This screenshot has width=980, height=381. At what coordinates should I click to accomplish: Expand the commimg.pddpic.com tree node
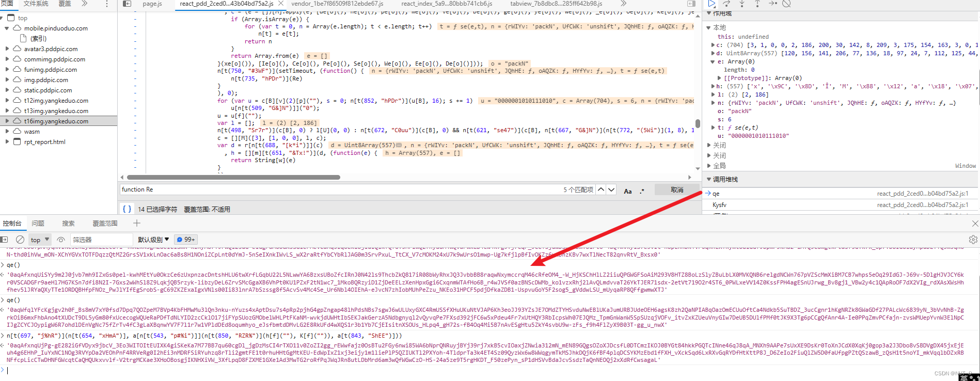click(7, 59)
